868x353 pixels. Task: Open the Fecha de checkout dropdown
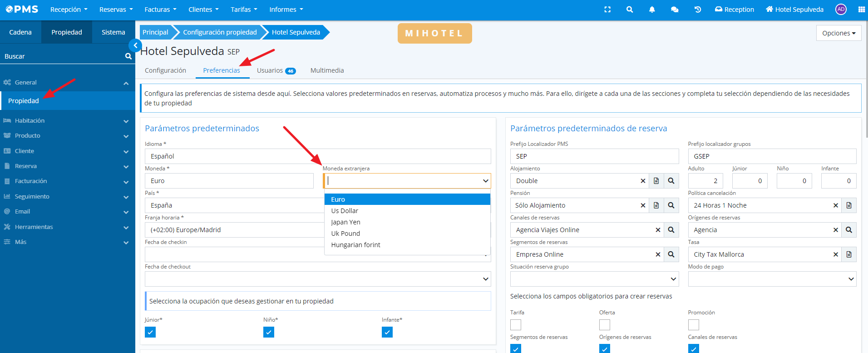pyautogui.click(x=317, y=279)
